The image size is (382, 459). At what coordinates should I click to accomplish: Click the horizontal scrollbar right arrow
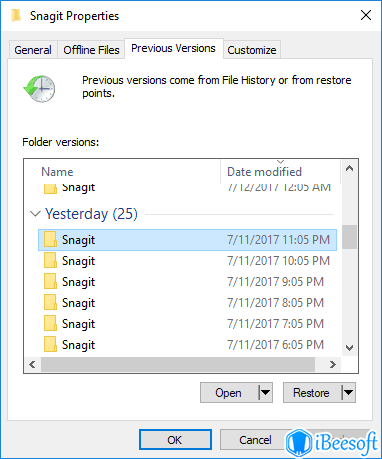[x=332, y=364]
